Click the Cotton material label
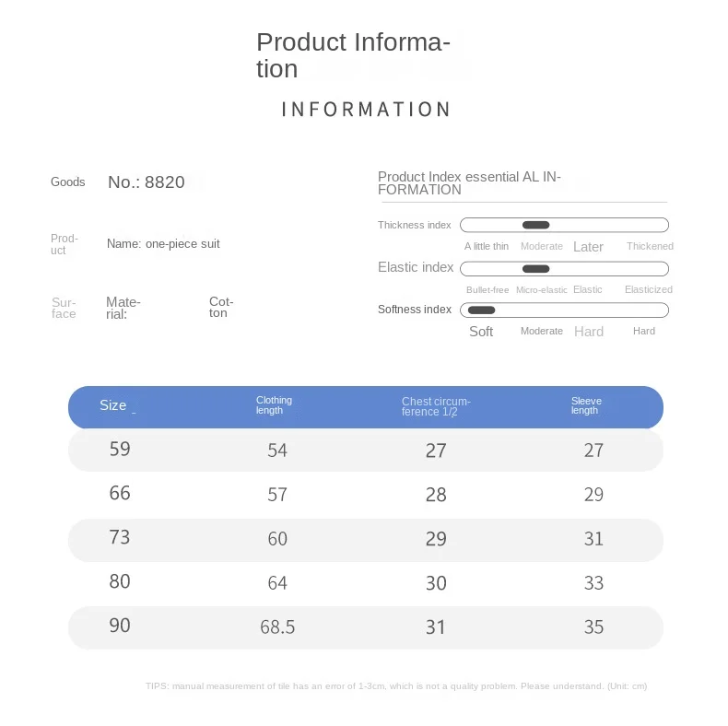The image size is (728, 726). 221,307
